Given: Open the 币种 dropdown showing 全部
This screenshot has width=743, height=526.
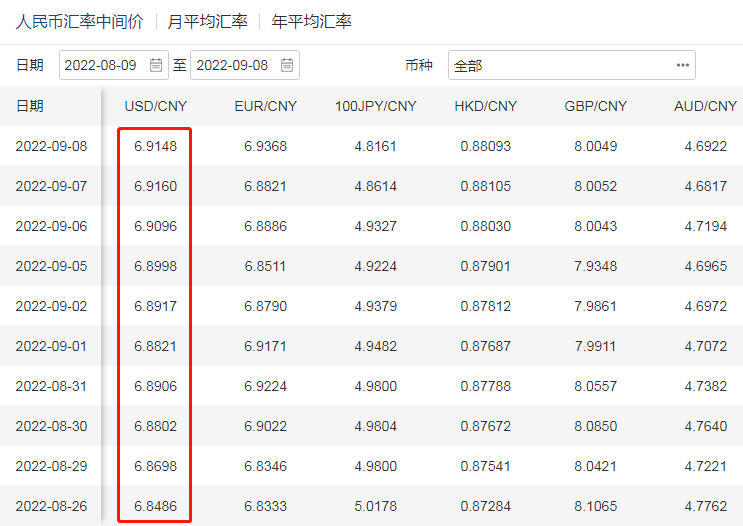Looking at the screenshot, I should 570,65.
